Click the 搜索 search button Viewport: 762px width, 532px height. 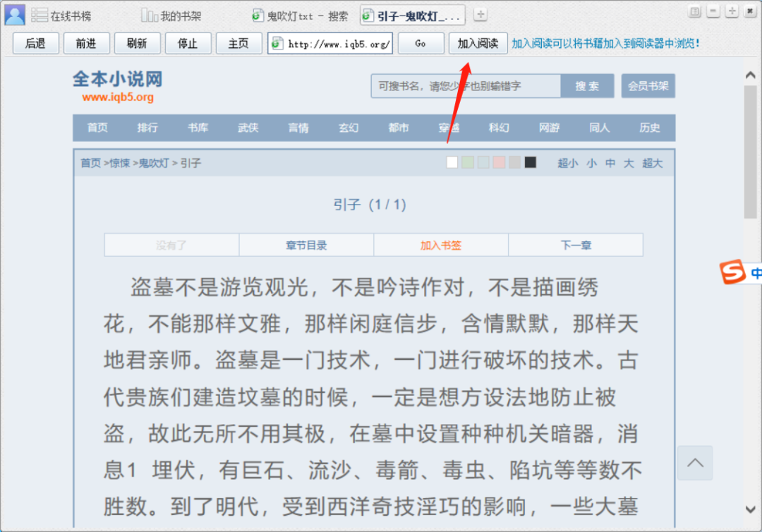[587, 86]
